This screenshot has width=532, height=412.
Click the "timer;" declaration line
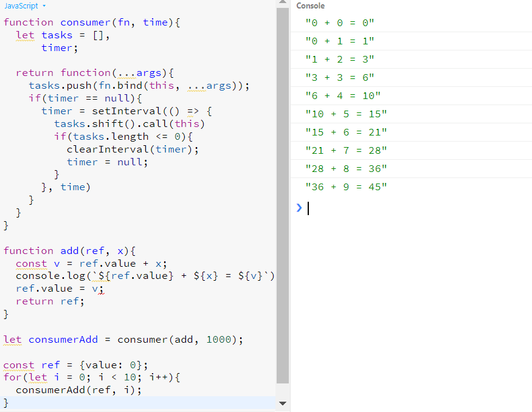coord(60,48)
